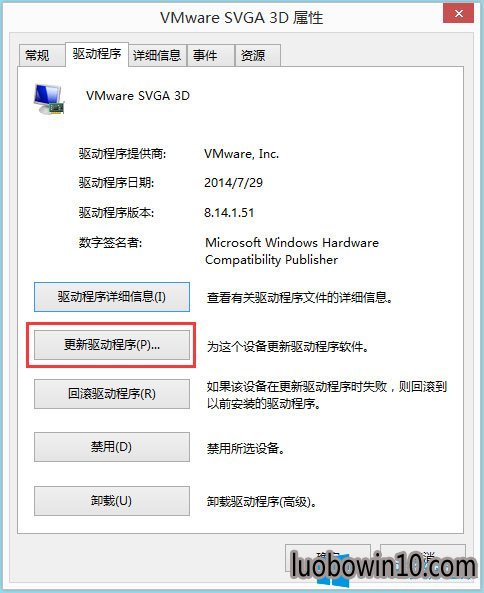Viewport: 484px width, 593px height.
Task: Click the VMware SVGA 3D 属性 title bar
Action: coord(242,17)
